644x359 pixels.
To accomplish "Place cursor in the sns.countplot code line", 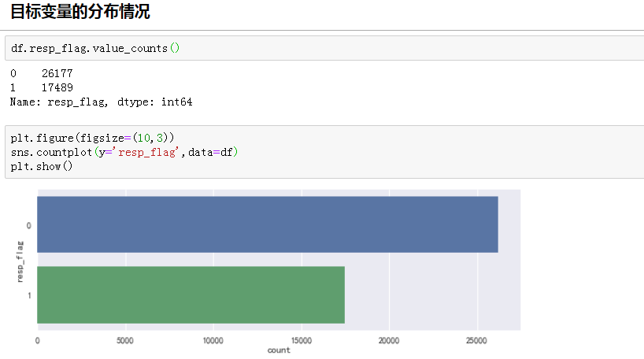I will [x=124, y=152].
